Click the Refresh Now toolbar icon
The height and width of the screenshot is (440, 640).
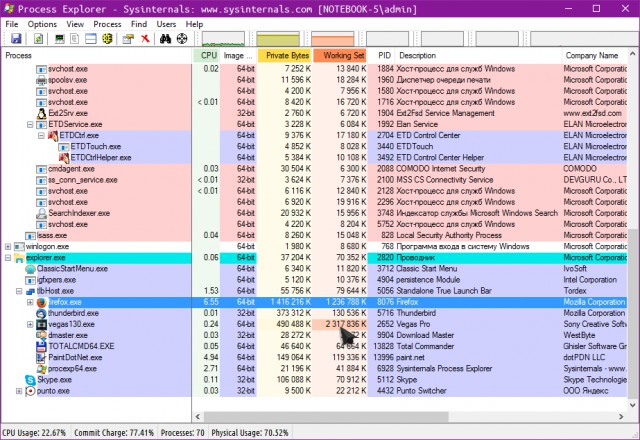38,39
